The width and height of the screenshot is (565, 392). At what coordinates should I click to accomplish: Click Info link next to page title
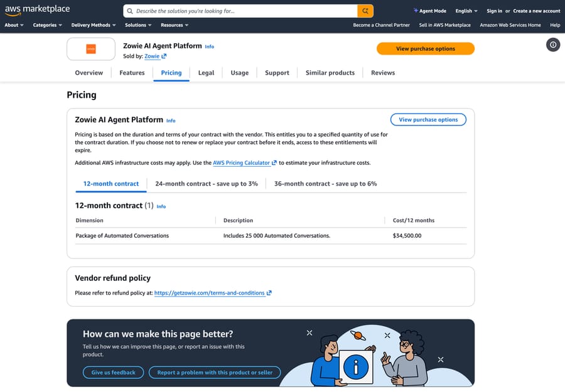click(x=209, y=47)
